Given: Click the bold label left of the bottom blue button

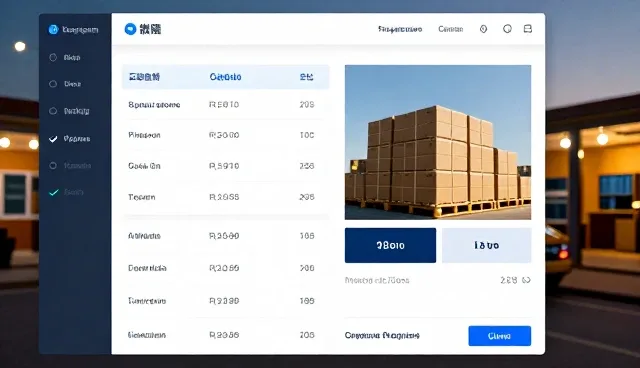Looking at the screenshot, I should point(382,335).
